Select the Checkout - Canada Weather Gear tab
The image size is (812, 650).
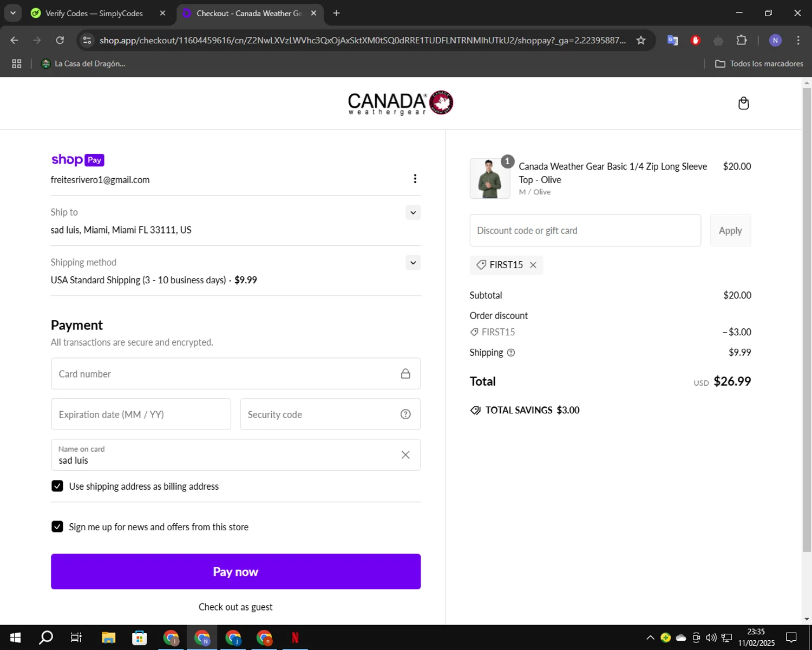[249, 13]
